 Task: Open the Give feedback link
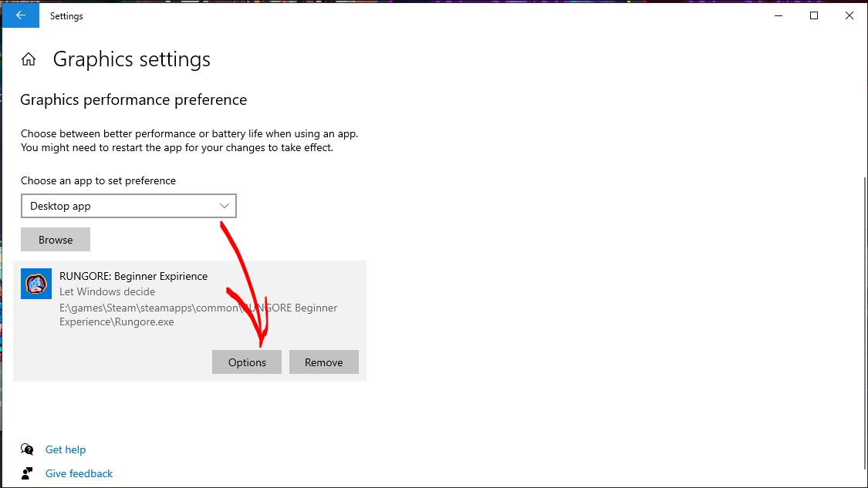[x=79, y=473]
